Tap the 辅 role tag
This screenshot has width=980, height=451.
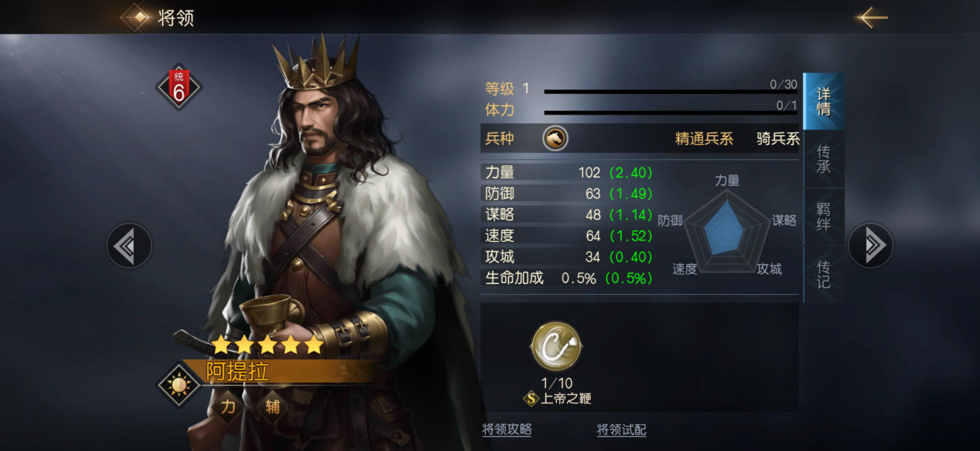pos(272,406)
